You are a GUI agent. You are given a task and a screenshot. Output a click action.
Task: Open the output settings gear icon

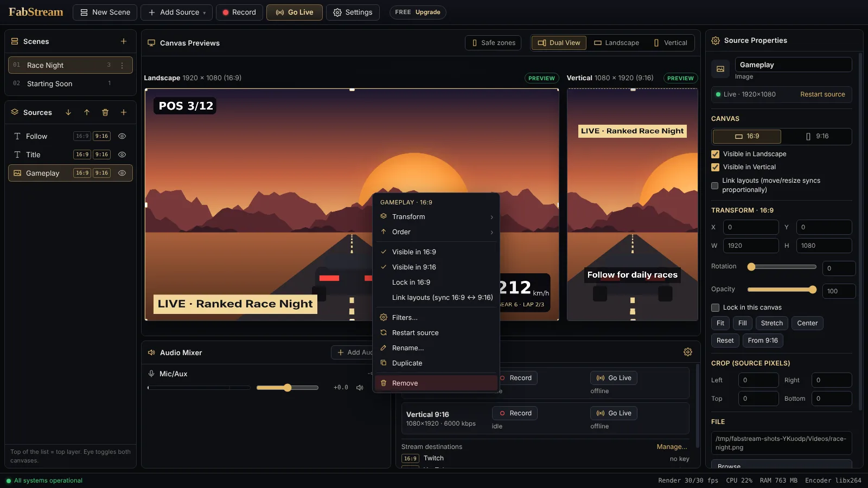point(688,352)
